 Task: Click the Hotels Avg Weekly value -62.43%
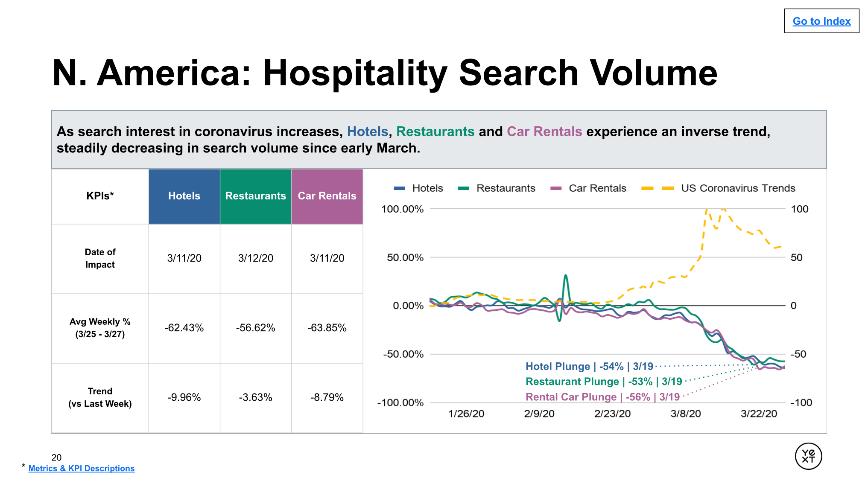pyautogui.click(x=184, y=328)
